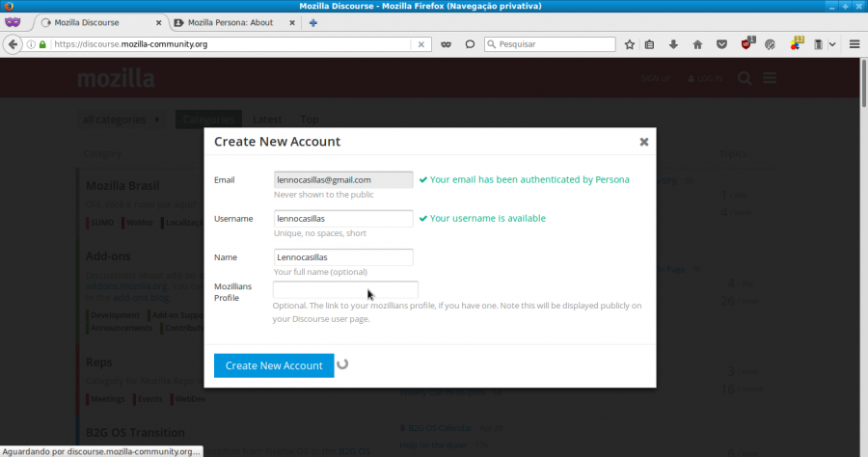Click 'Your username is available' message
This screenshot has height=457, width=868.
click(x=488, y=219)
